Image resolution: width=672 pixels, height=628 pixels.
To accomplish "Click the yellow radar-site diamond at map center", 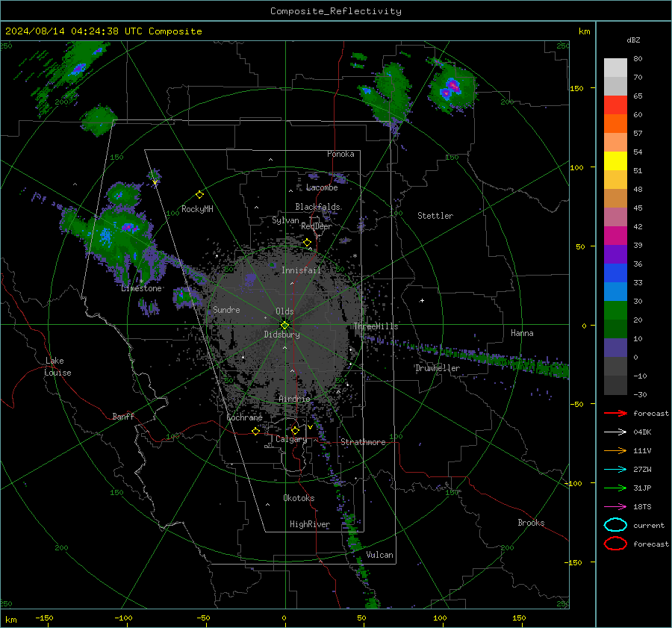I will [284, 326].
